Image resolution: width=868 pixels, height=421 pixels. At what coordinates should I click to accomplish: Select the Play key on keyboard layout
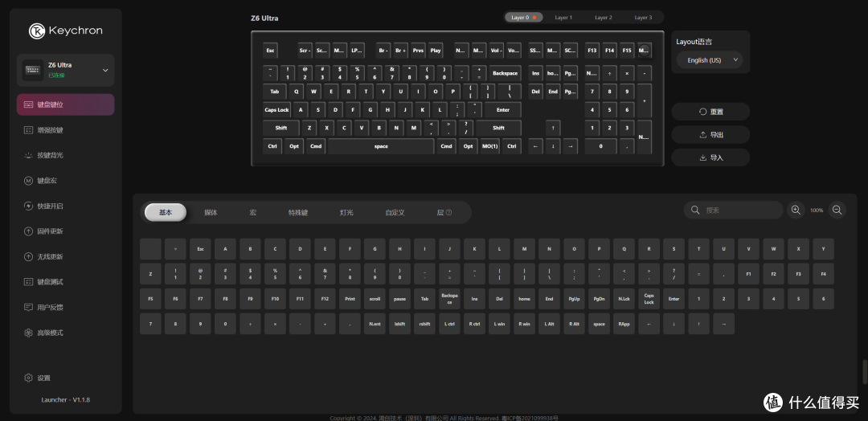click(x=436, y=51)
